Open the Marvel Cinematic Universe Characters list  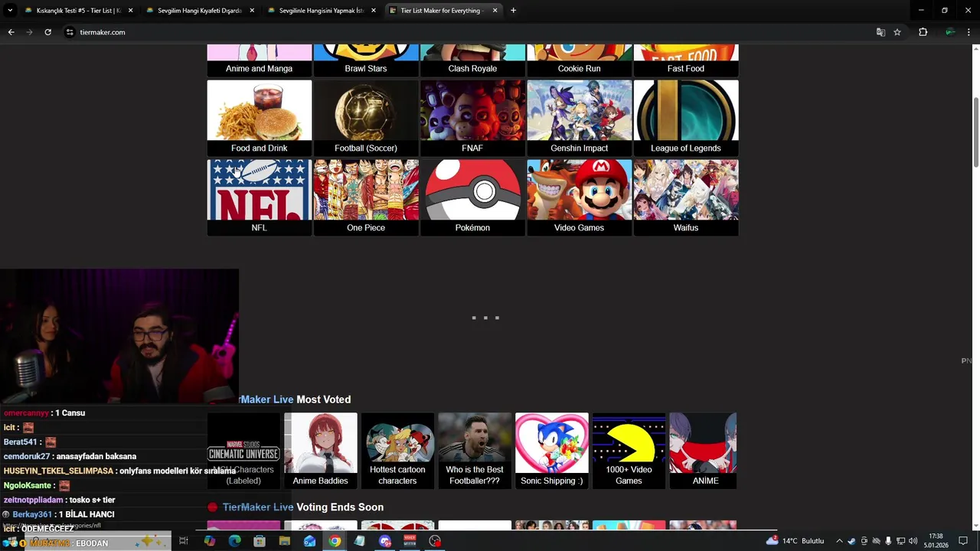click(243, 451)
